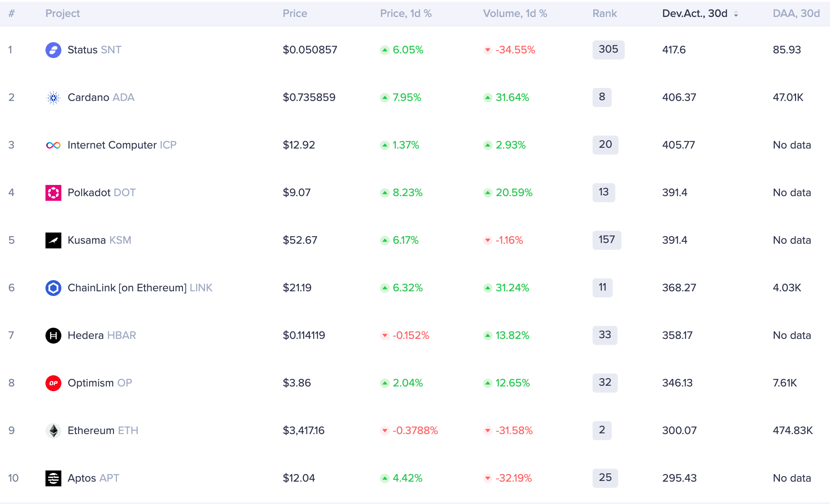Click the rank badge 157

click(607, 240)
